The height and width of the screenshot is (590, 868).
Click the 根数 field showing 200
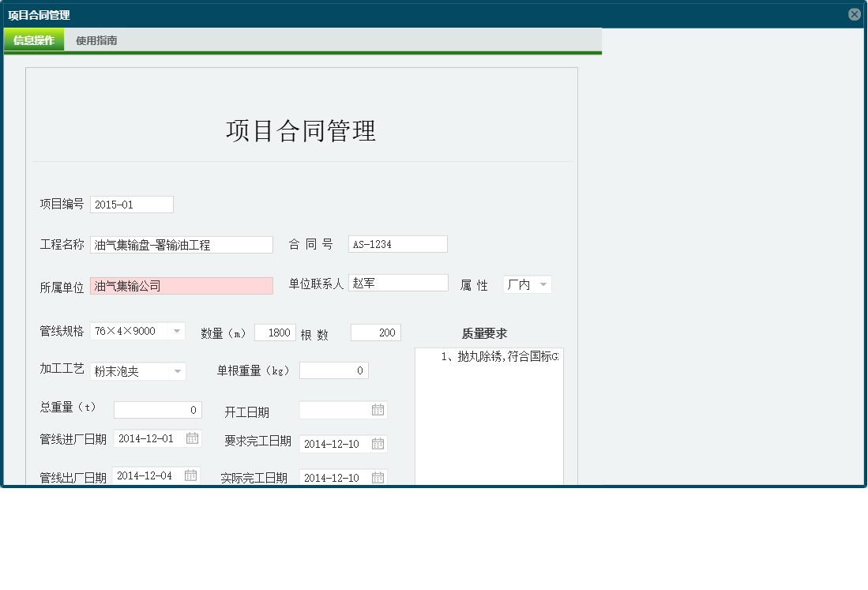coord(375,332)
